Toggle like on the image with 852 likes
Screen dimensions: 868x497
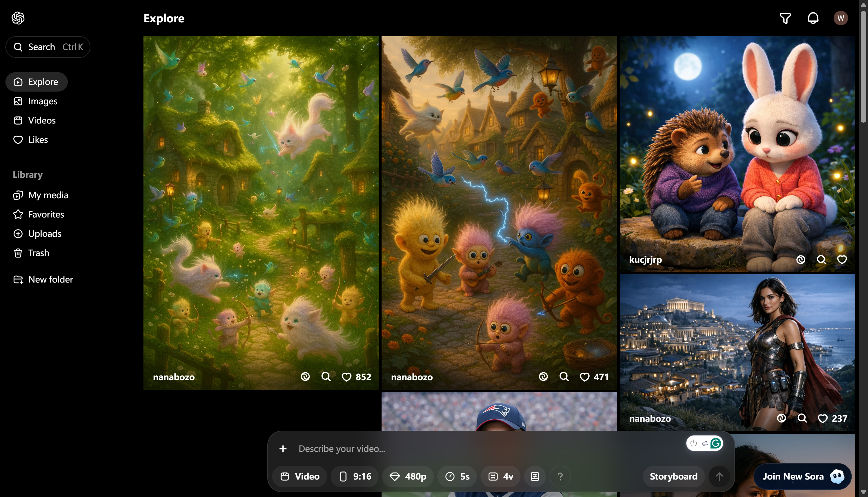(x=346, y=377)
